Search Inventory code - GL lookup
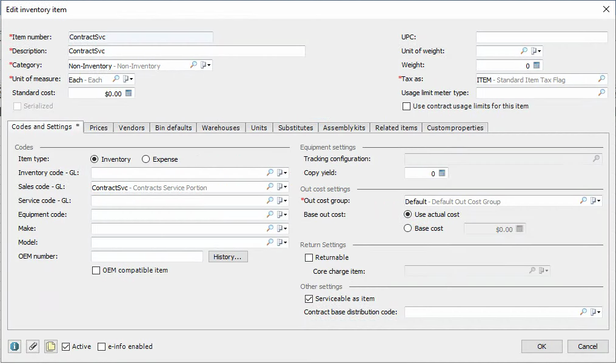The height and width of the screenshot is (364, 616). pos(270,173)
